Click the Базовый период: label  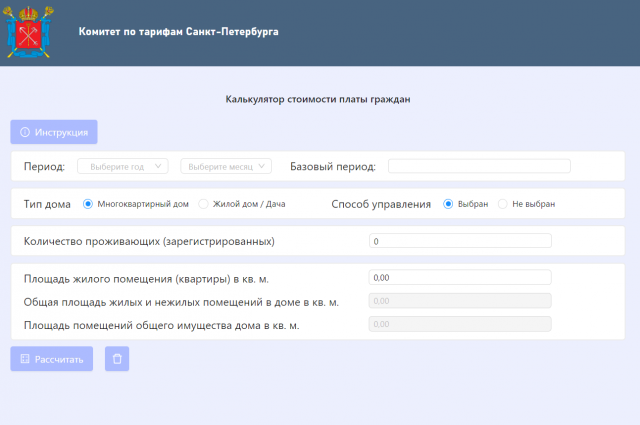[333, 167]
